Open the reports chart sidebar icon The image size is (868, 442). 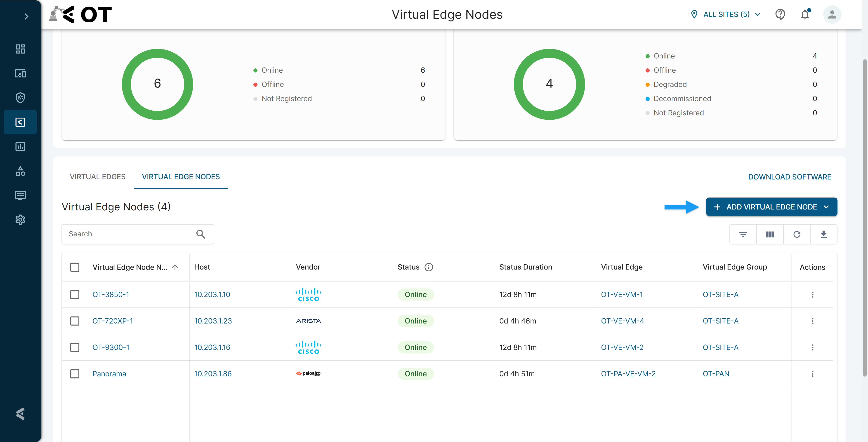point(20,147)
